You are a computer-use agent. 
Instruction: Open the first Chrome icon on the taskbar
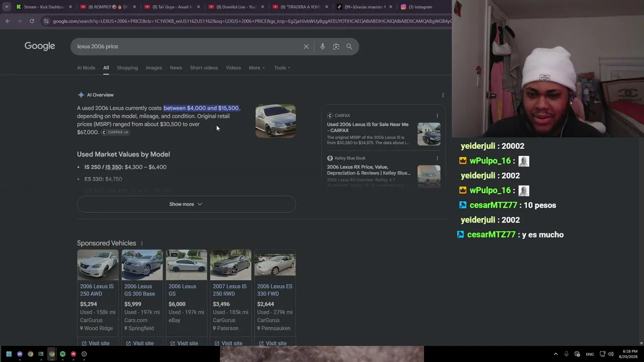pyautogui.click(x=30, y=354)
